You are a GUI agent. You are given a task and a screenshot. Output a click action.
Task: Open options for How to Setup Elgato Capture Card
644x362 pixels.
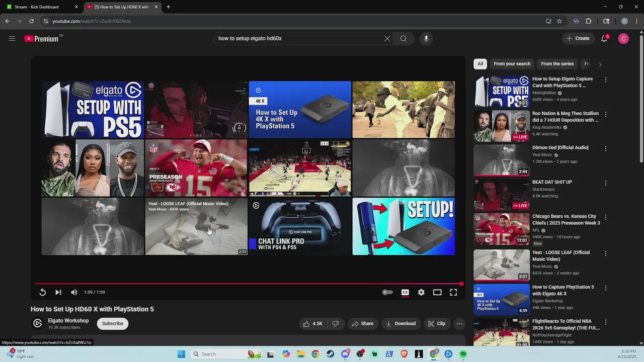click(606, 80)
